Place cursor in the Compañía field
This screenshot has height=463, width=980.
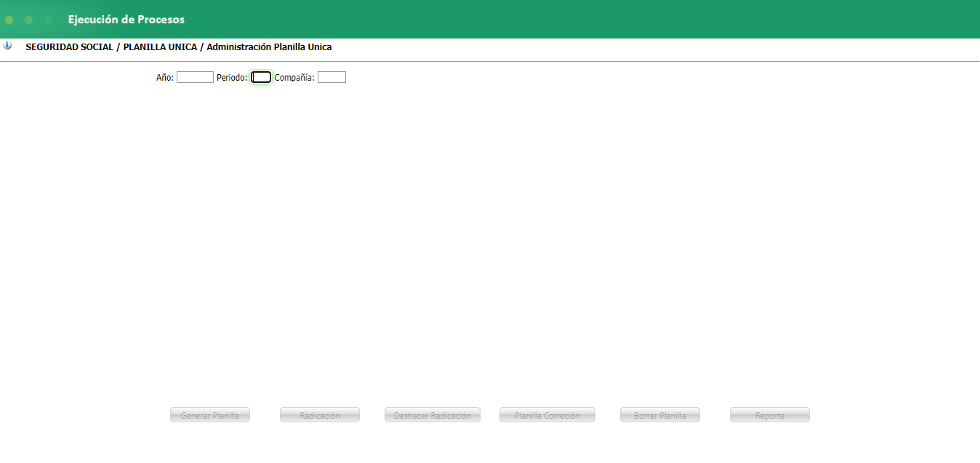click(x=332, y=77)
